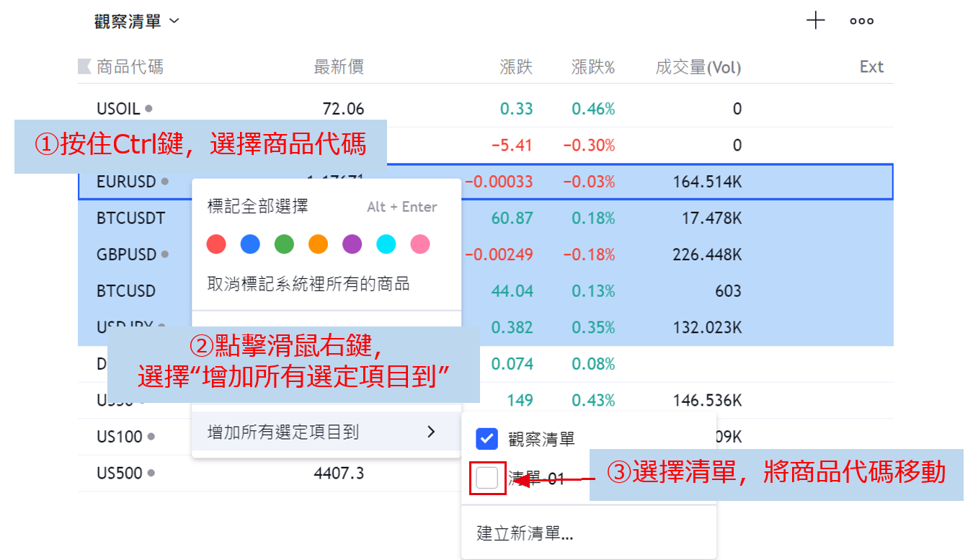Uncheck the 觀察清單 checkbox in submenu
This screenshot has height=560, width=973.
[487, 438]
